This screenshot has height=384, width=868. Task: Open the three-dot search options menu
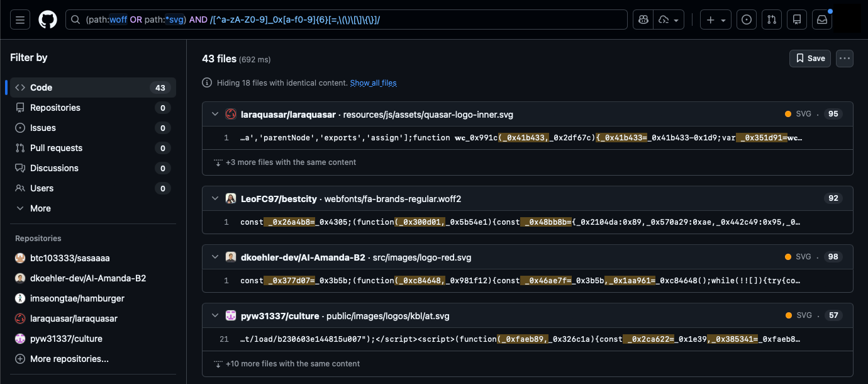click(845, 59)
